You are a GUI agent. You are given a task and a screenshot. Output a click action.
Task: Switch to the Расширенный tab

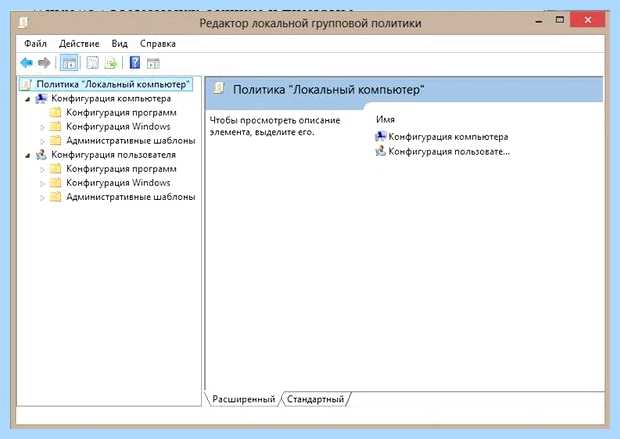tap(243, 399)
